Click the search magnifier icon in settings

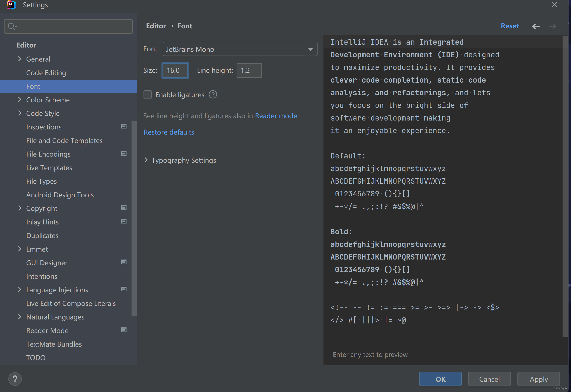pyautogui.click(x=11, y=26)
